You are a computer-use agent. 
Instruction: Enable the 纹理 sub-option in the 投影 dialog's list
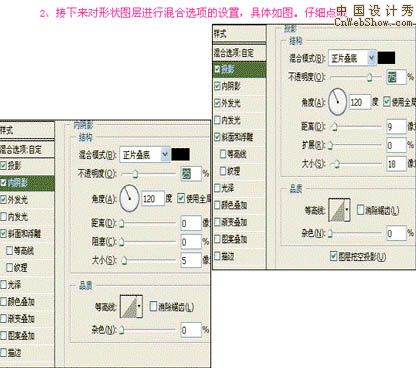click(223, 171)
